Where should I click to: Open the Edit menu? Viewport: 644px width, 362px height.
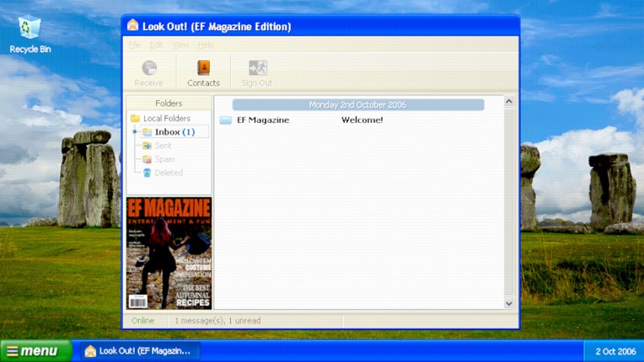coord(156,45)
